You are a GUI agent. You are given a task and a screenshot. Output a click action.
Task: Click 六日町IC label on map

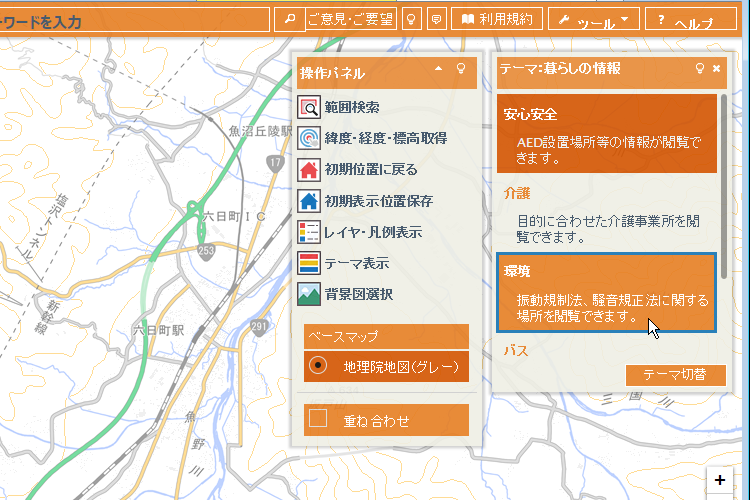(234, 216)
